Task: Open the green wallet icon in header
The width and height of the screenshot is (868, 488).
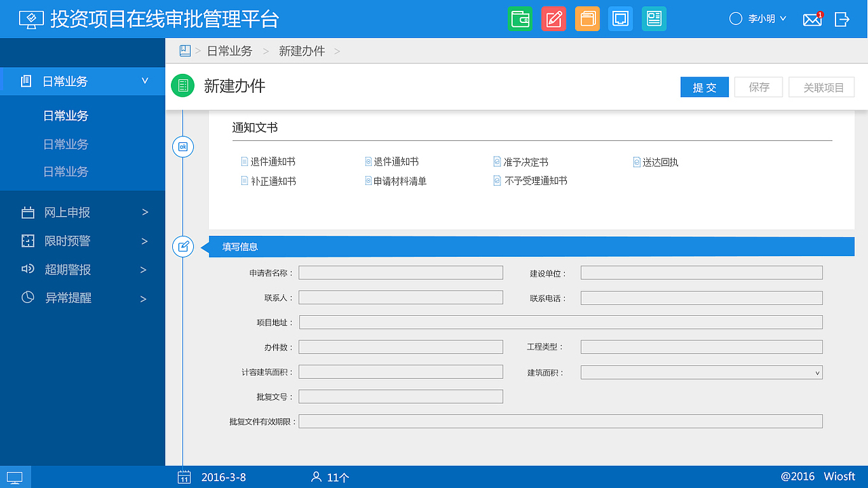Action: (520, 18)
